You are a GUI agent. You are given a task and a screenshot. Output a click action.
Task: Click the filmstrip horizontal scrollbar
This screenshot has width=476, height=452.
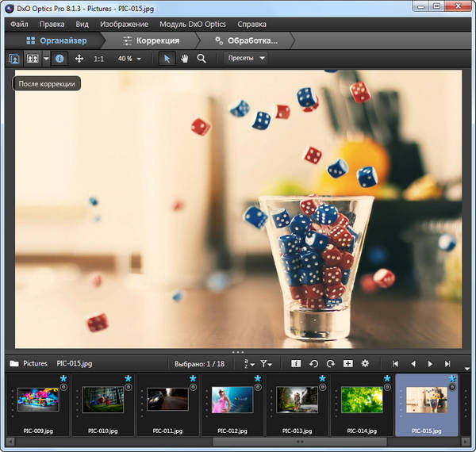pos(301,441)
